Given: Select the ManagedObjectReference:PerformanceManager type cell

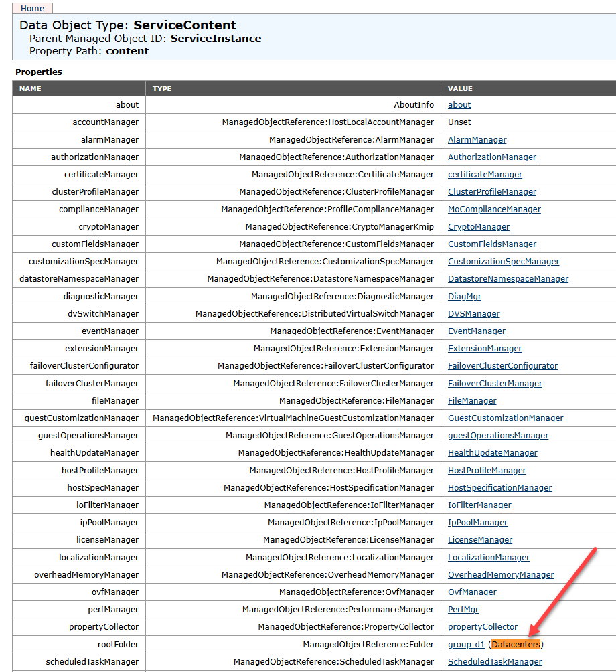Looking at the screenshot, I should coord(293,610).
